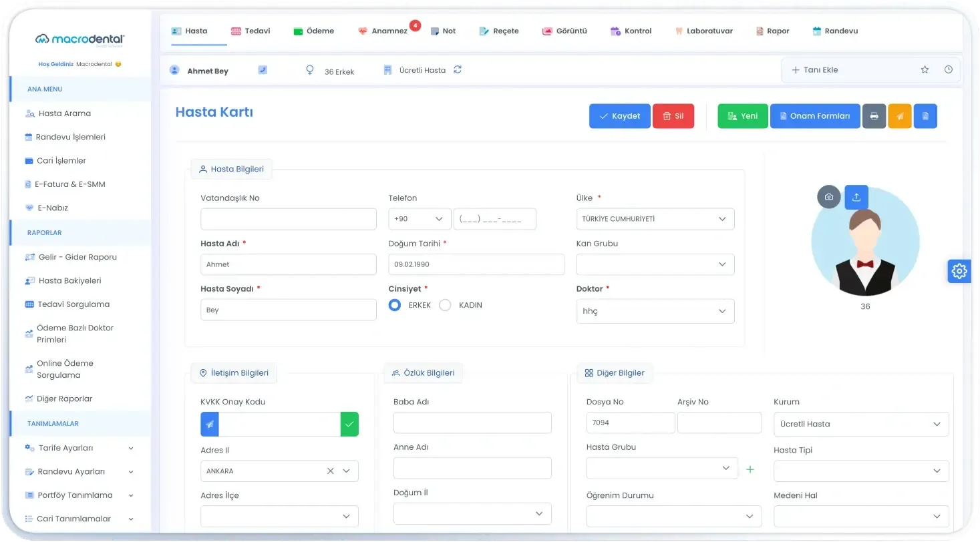Image resolution: width=980 pixels, height=542 pixels.
Task: Expand Tarife Ayarları in sidebar
Action: 79,448
